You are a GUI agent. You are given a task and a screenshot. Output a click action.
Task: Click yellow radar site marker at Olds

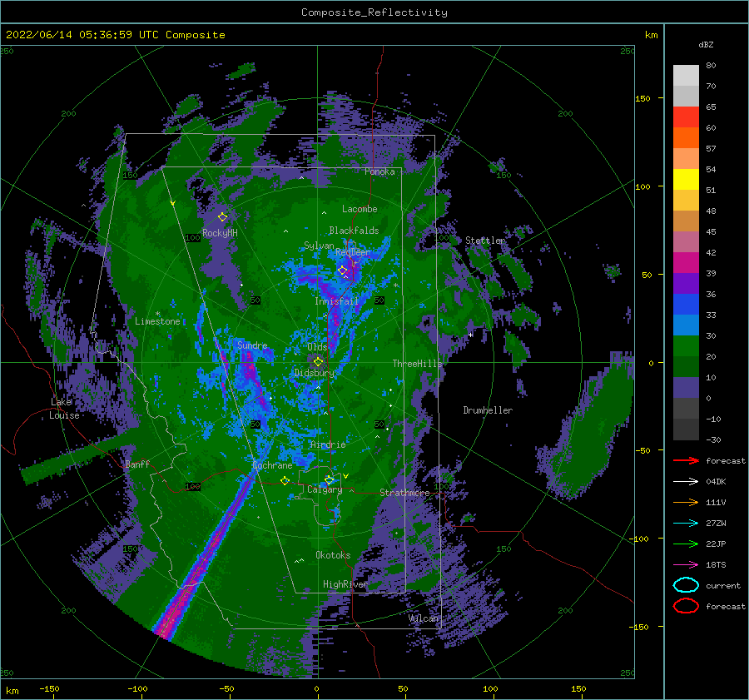[318, 362]
